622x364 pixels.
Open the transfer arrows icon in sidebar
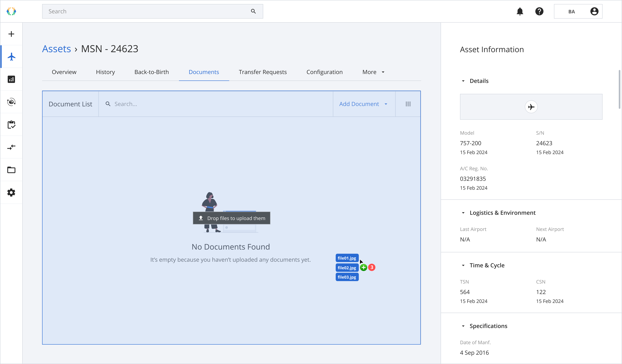[x=11, y=147]
